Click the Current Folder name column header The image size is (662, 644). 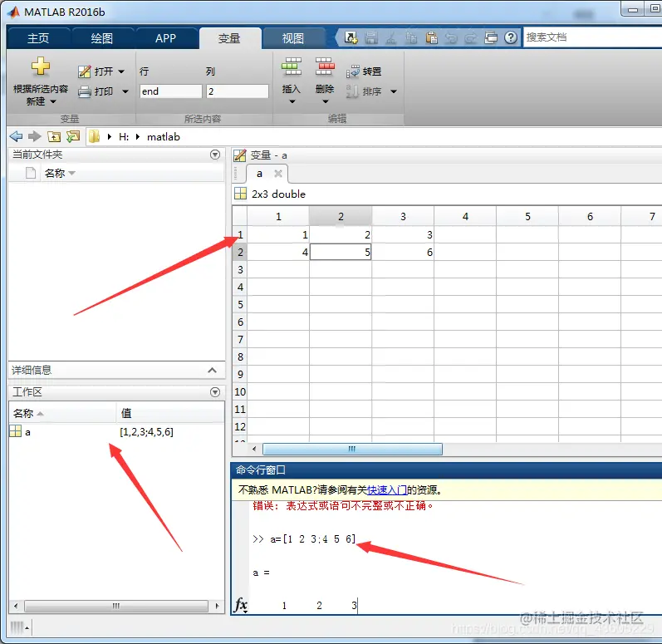(132, 173)
